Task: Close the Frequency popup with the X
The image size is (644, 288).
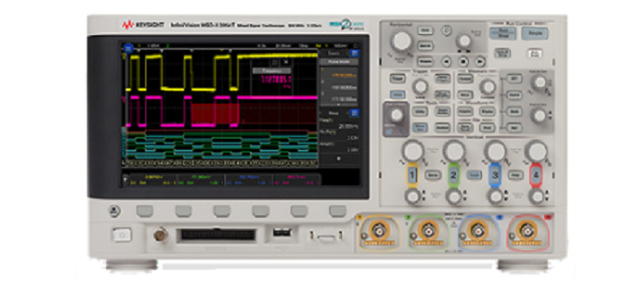Action: point(286,62)
